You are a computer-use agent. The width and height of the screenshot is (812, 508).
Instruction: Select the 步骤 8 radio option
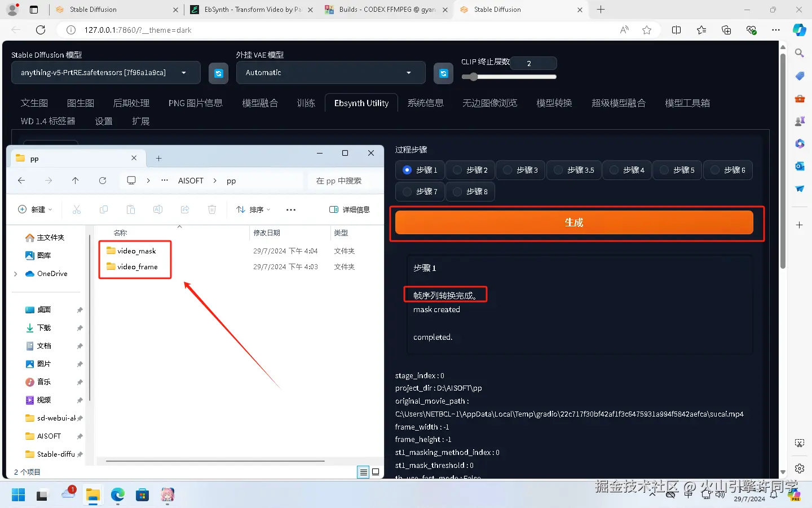(x=470, y=192)
